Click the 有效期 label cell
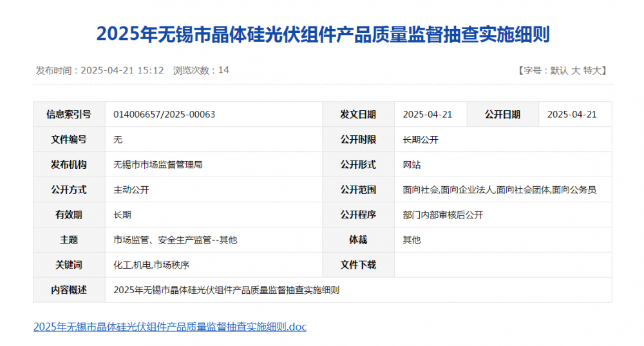Screen dimensions: 644x346 point(69,215)
